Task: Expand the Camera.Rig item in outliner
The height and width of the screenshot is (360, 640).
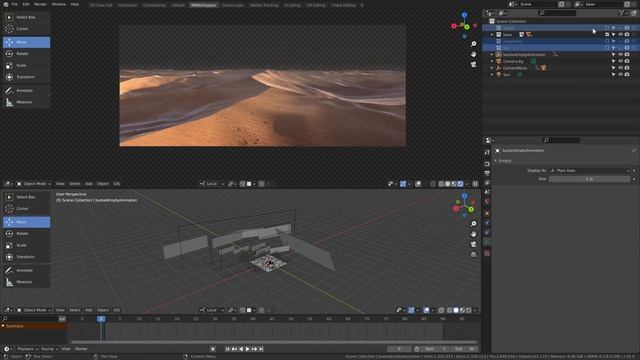Action: click(492, 61)
